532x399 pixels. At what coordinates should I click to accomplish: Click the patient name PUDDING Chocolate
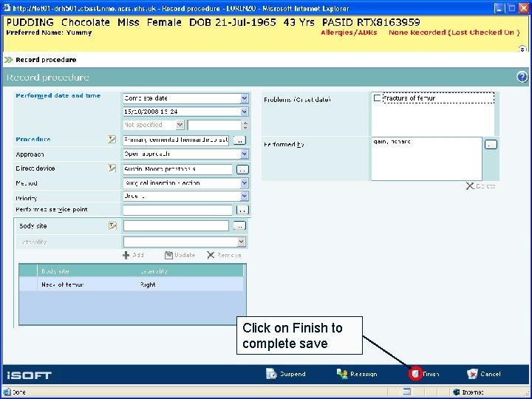click(58, 22)
